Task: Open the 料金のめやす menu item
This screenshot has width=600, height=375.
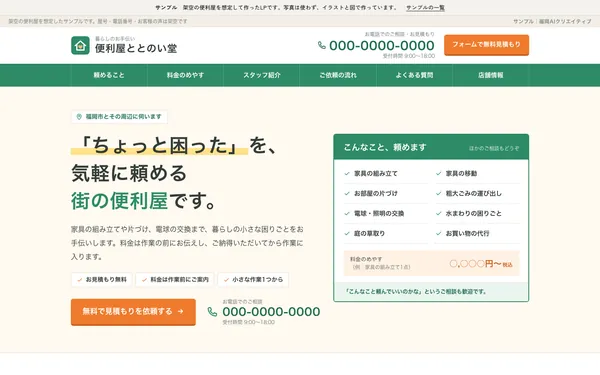Action: click(185, 75)
